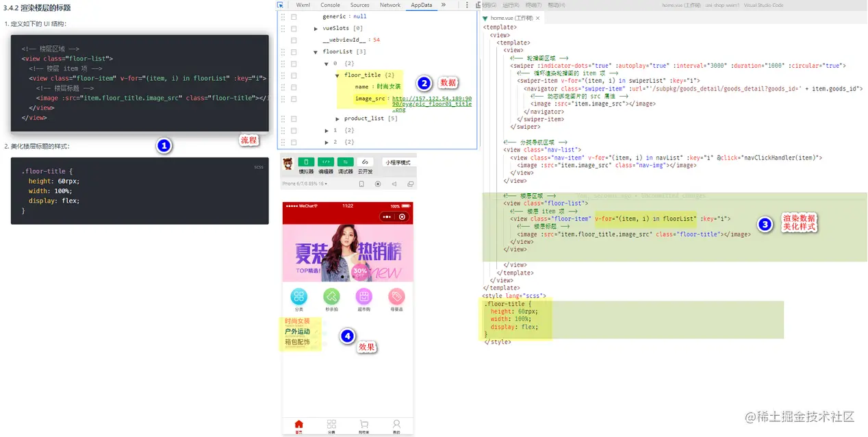Click the phone rotate icon in the simulator bar
868x437 pixels.
[361, 184]
